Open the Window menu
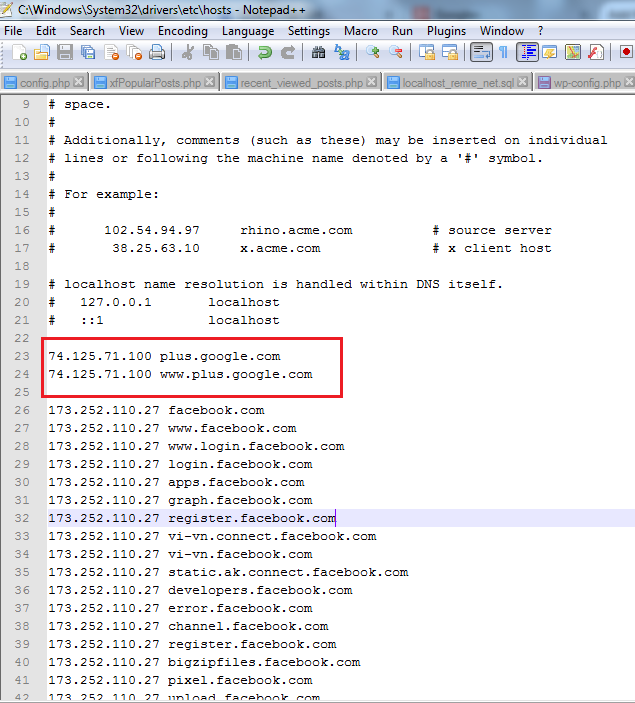This screenshot has height=703, width=635. point(502,31)
